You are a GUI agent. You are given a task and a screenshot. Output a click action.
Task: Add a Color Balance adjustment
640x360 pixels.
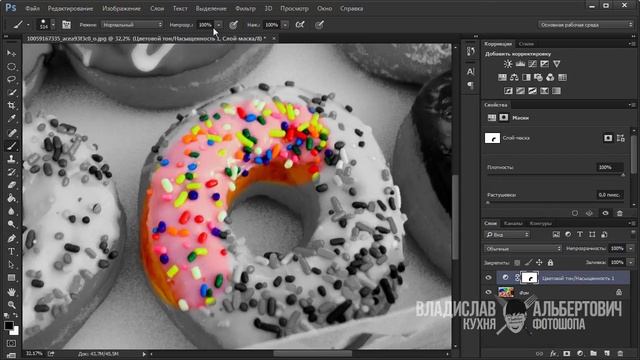[x=514, y=77]
